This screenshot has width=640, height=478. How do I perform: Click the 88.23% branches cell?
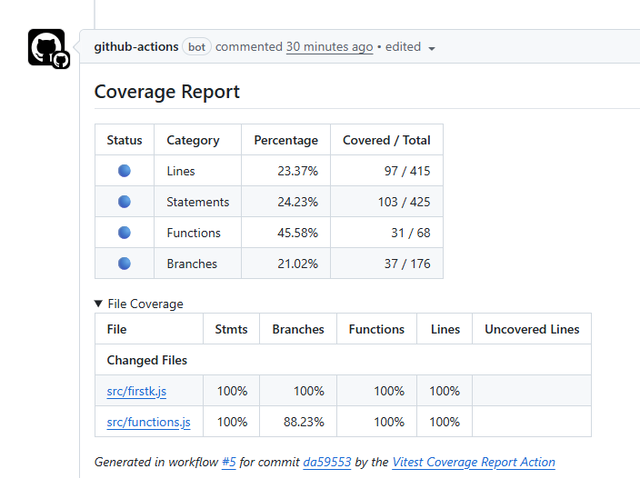point(303,422)
